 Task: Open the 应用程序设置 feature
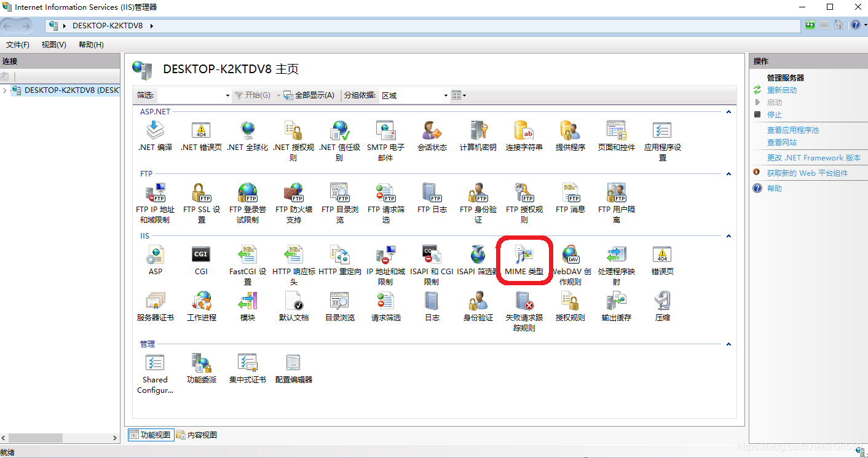663,141
